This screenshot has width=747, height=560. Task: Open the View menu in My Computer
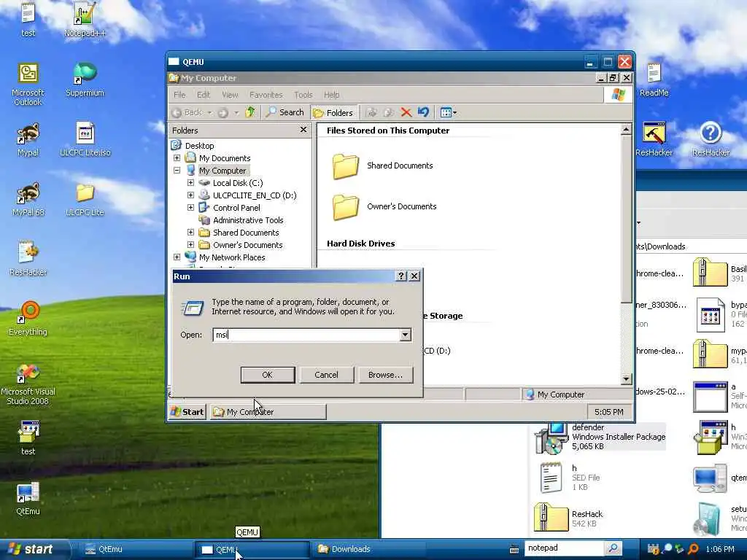tap(230, 95)
